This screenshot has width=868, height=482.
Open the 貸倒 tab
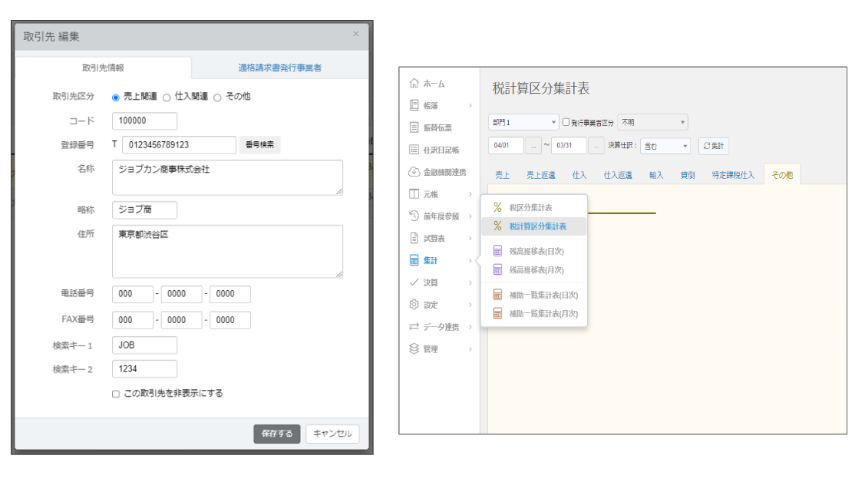coord(688,175)
